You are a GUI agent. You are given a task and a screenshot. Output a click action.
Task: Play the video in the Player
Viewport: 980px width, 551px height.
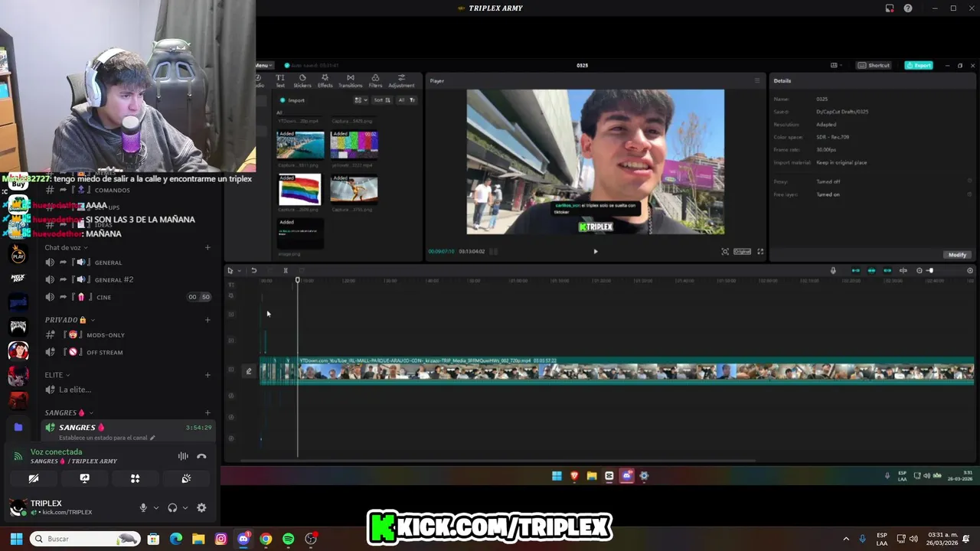coord(596,251)
